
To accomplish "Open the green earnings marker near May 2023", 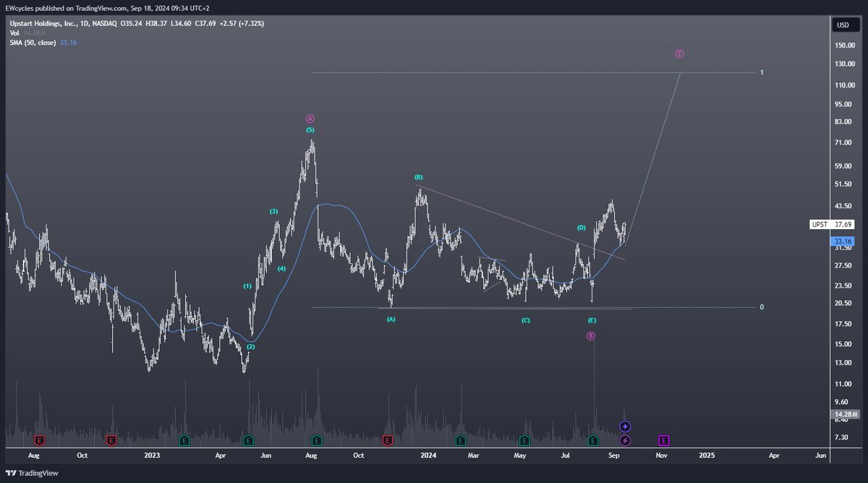I will (x=248, y=440).
